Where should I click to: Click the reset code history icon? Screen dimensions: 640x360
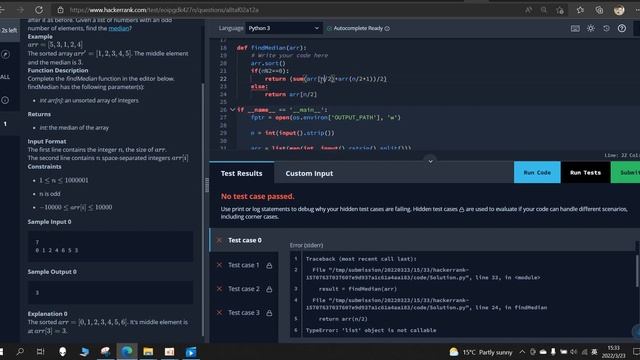[606, 28]
